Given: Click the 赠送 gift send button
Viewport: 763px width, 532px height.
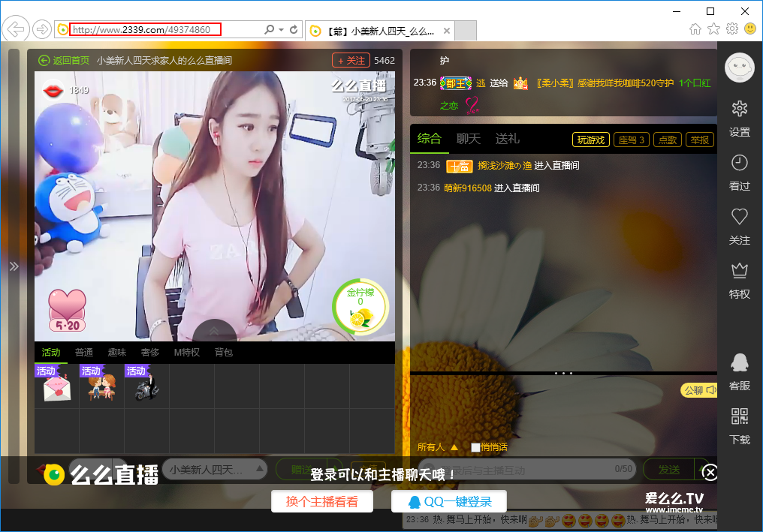Looking at the screenshot, I should (302, 470).
